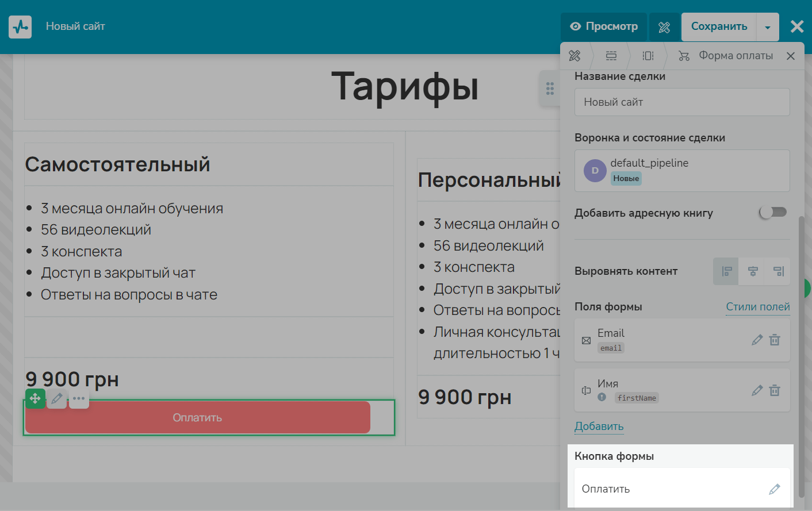The image size is (812, 511).
Task: Select the Самостоятельный plan title
Action: pyautogui.click(x=117, y=165)
